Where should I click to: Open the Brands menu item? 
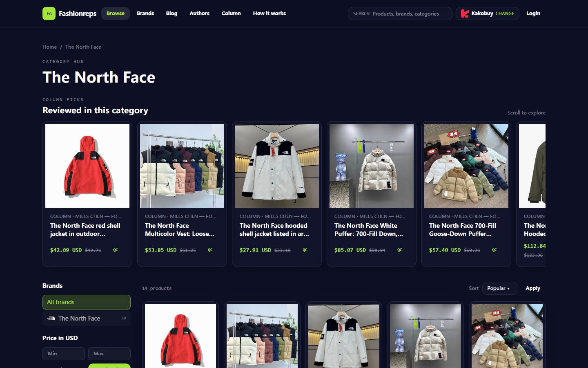click(x=145, y=13)
